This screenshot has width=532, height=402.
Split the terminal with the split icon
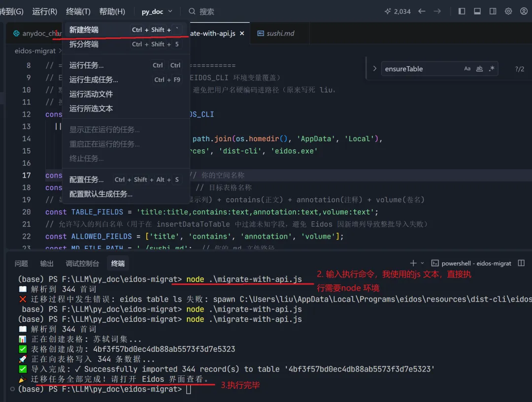click(x=522, y=263)
